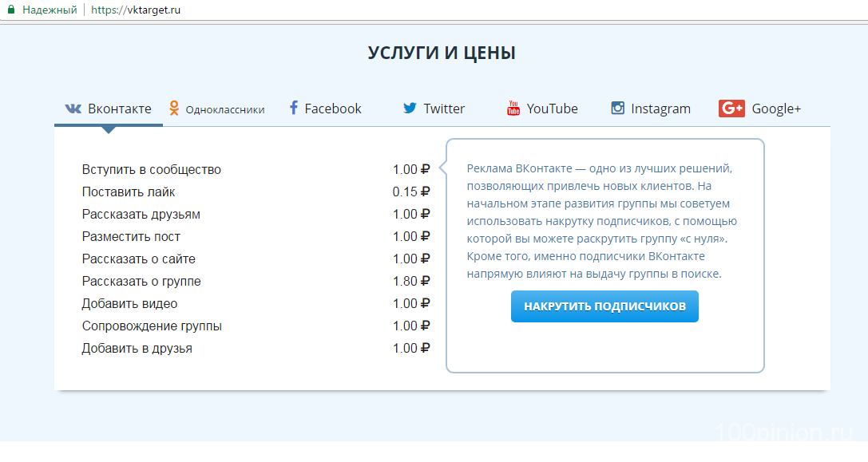Click Рассказать о группе row

pyautogui.click(x=256, y=281)
